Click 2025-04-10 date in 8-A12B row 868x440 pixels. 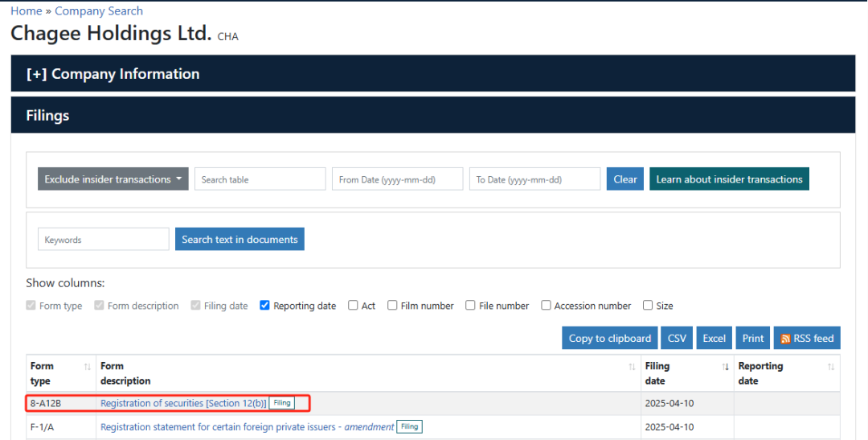tap(669, 404)
